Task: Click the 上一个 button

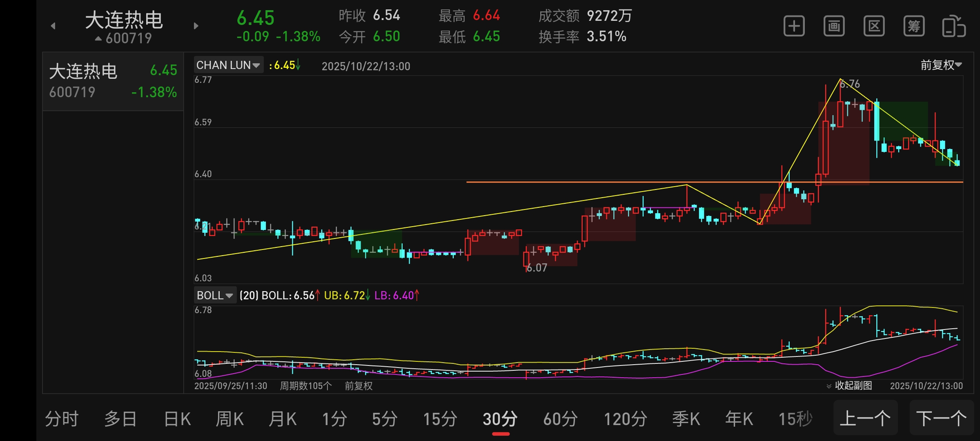Action: click(865, 419)
